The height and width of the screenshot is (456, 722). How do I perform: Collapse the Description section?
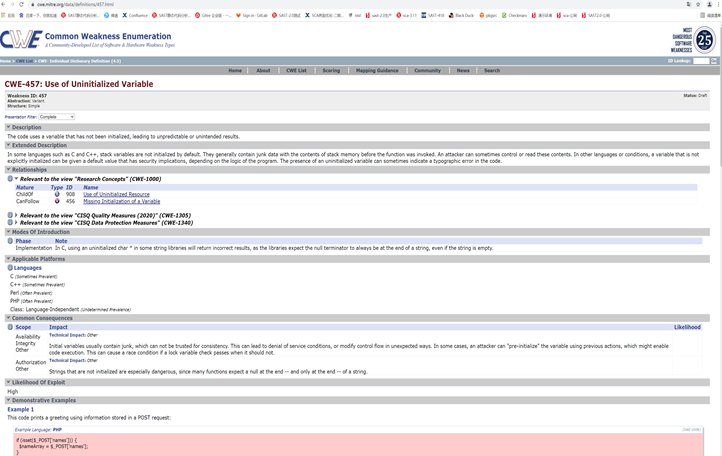pos(8,127)
